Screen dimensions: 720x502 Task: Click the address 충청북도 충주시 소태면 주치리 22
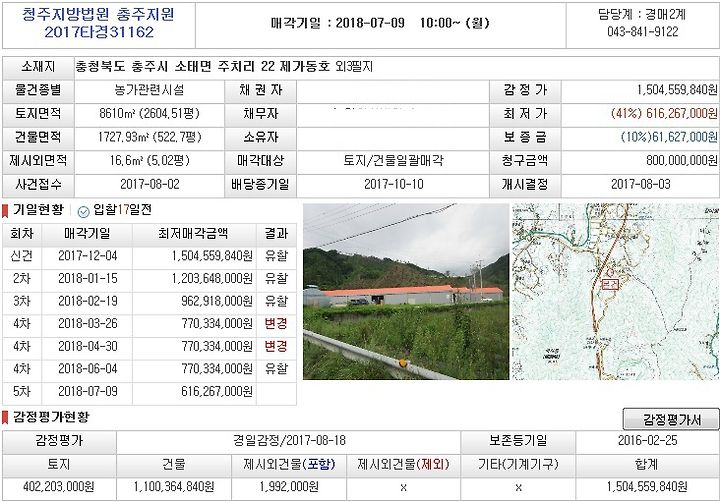(x=175, y=67)
